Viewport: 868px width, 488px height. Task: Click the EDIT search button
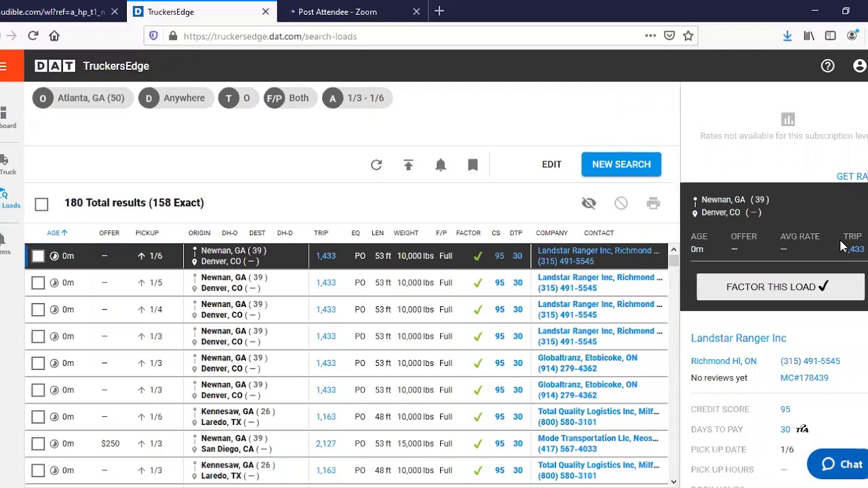551,165
